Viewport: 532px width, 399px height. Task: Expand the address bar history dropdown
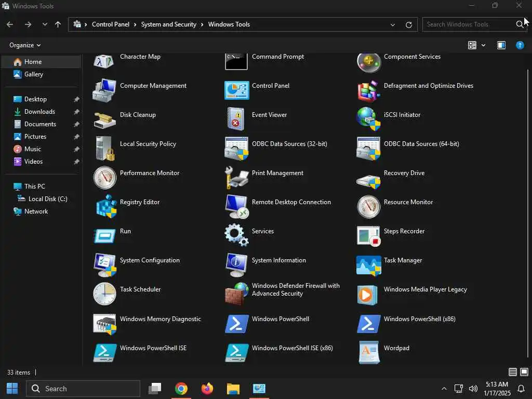(x=393, y=24)
